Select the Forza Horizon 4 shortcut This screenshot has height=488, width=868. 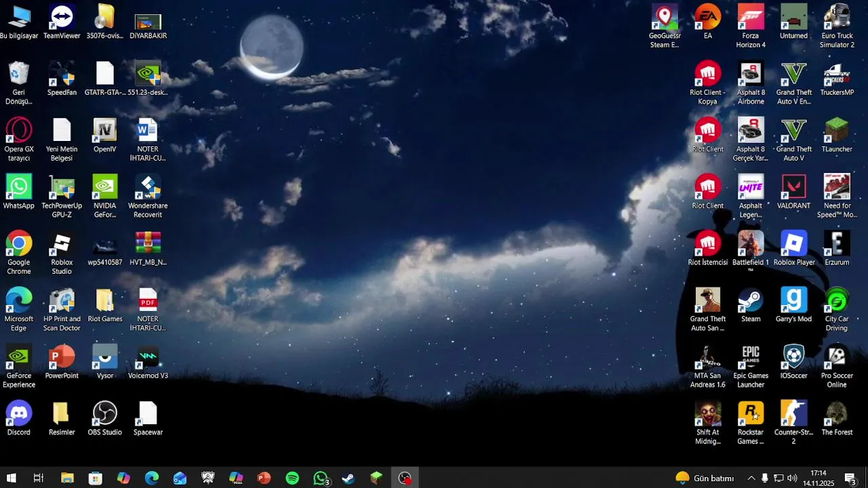[x=751, y=26]
